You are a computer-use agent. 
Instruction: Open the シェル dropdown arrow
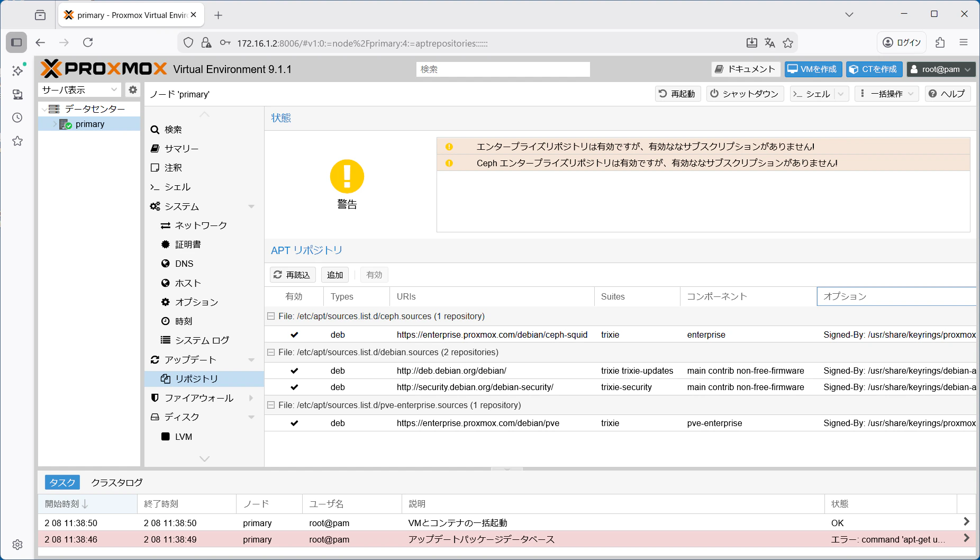pos(841,94)
